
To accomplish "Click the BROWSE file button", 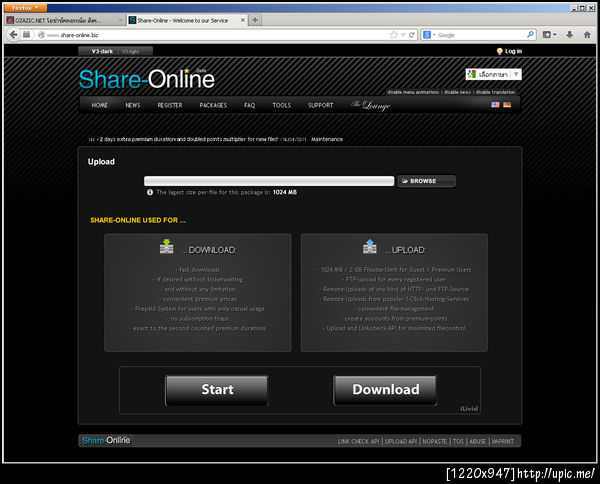I will (x=426, y=181).
